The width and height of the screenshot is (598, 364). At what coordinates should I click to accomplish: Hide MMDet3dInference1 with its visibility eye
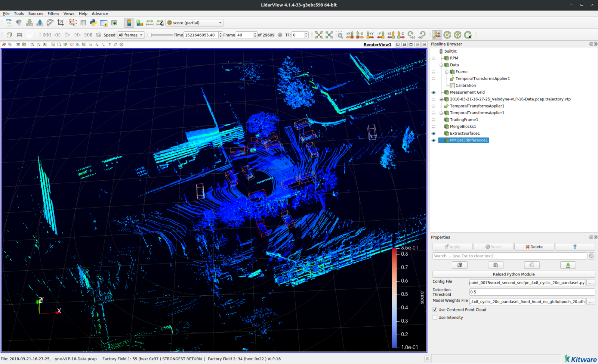tap(434, 140)
